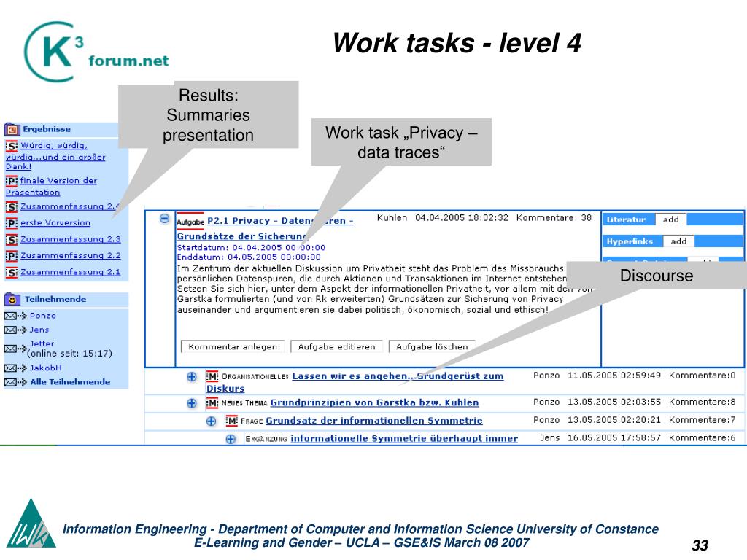This screenshot has width=747, height=560.
Task: Click S icon beside Zusammenfassung 2.3
Action: click(12, 239)
